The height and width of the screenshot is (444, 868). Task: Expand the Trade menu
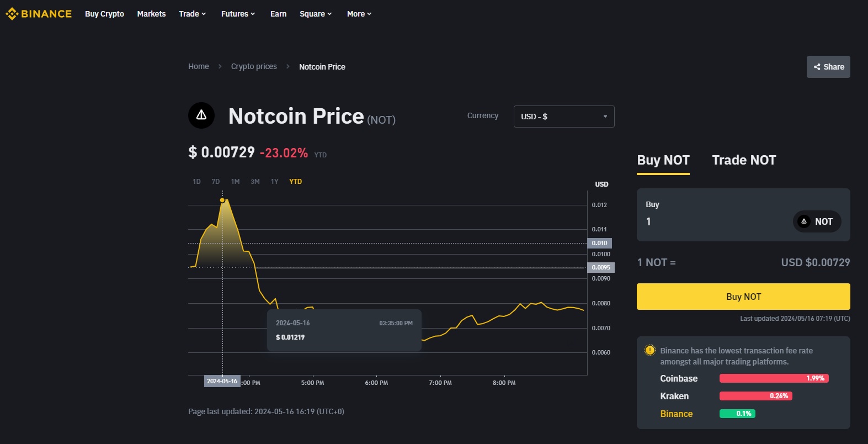192,14
